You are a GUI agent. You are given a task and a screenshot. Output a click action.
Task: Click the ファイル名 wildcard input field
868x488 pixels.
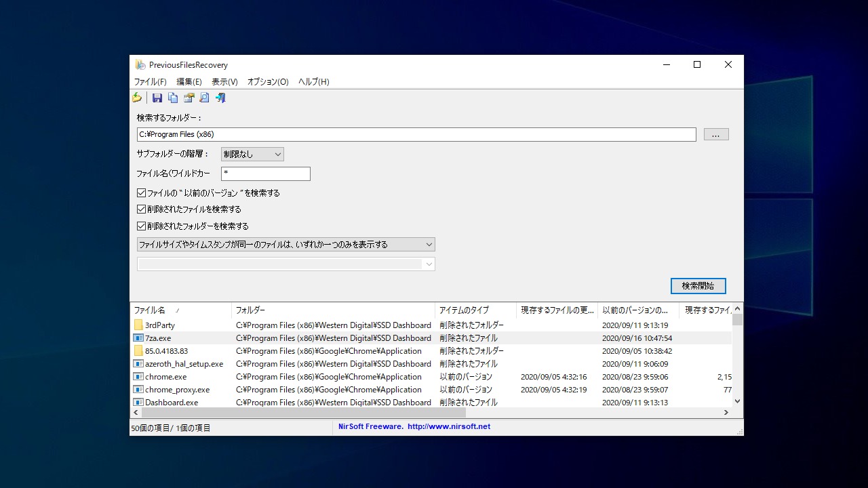point(266,174)
